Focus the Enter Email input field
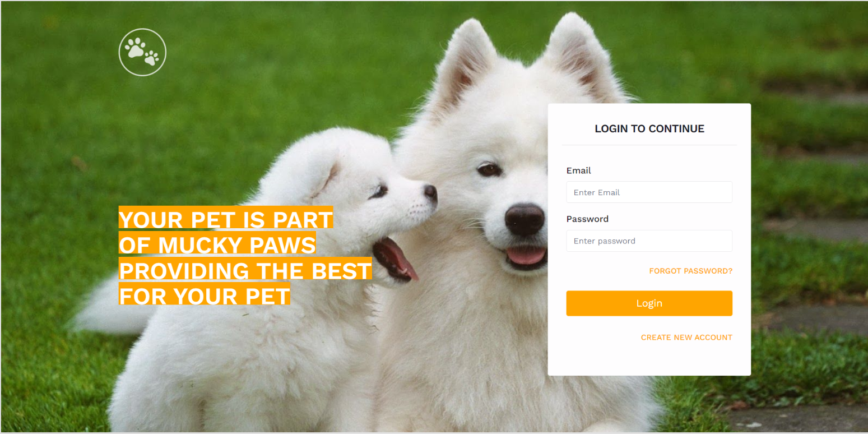 point(649,192)
